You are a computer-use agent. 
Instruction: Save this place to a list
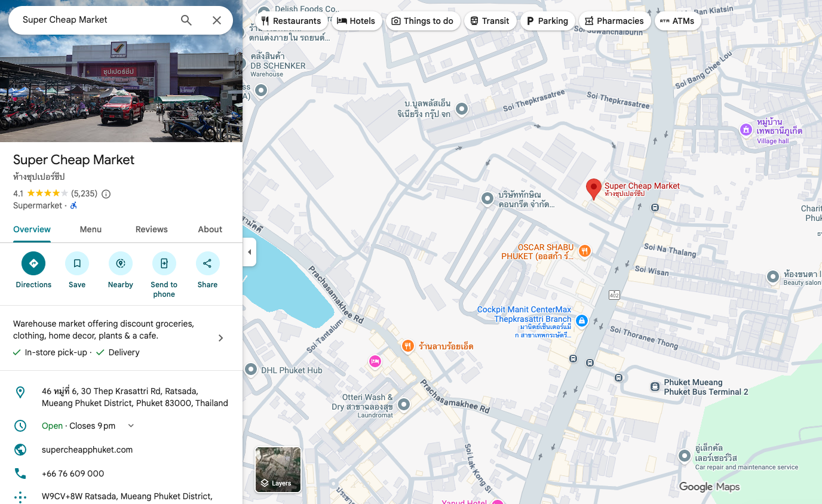tap(77, 263)
